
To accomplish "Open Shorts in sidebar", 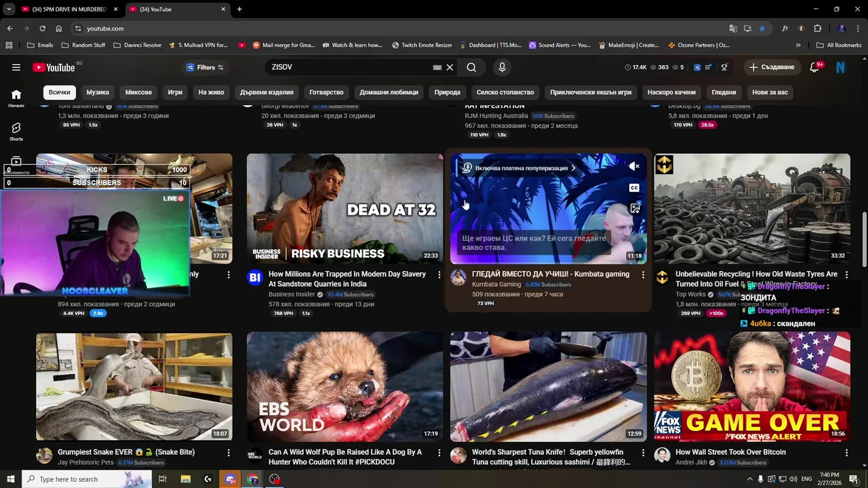I will [x=16, y=131].
